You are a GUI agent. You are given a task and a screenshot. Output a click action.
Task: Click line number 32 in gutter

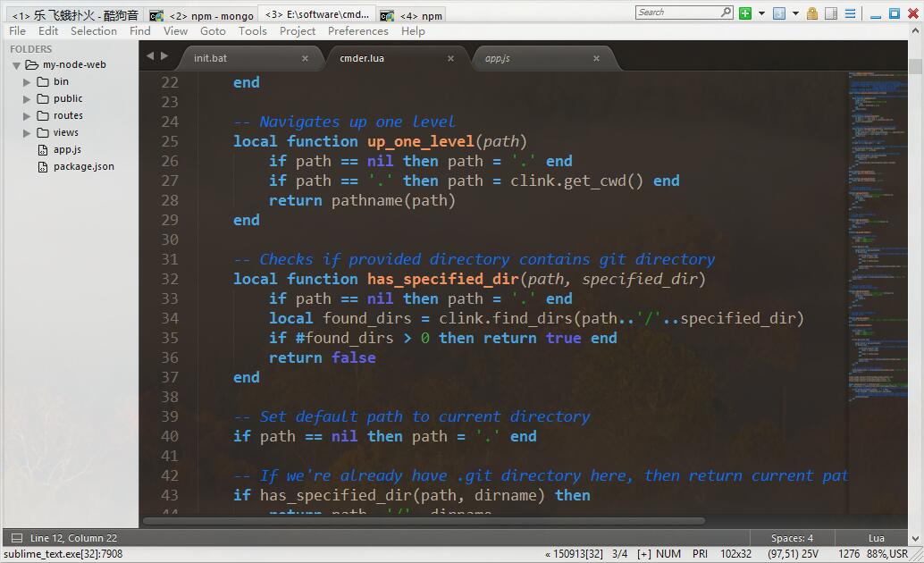170,279
